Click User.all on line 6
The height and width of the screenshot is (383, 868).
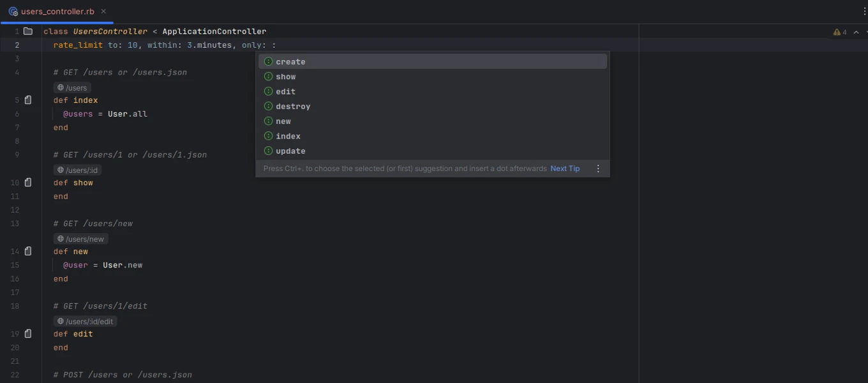[127, 114]
